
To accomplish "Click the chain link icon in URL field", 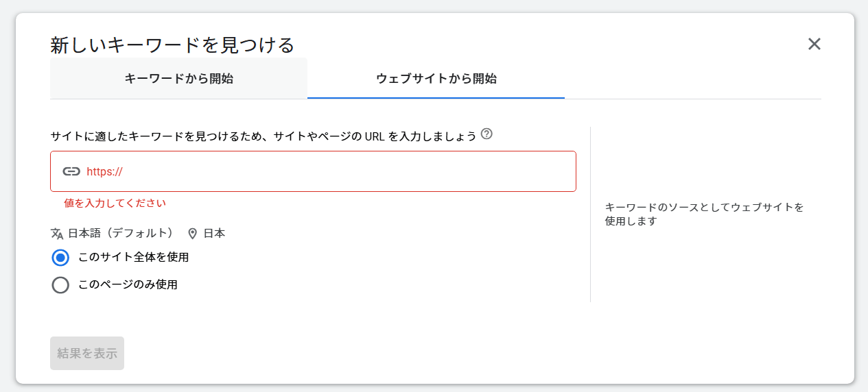I will point(71,171).
